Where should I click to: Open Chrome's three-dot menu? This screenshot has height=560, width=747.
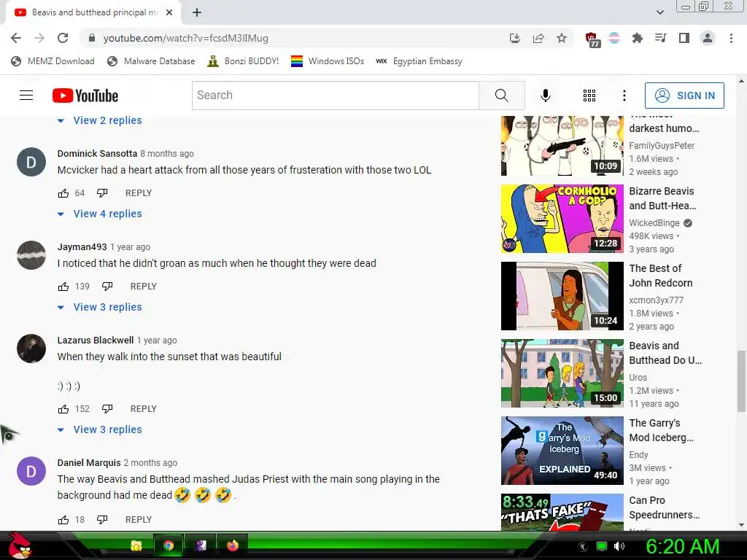731,38
